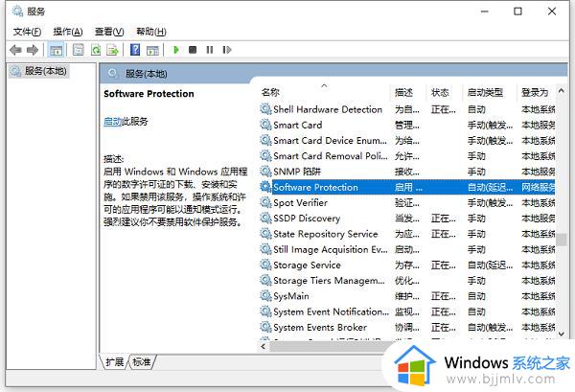Select the Smart Card service row
This screenshot has width=575, height=392.
(407, 125)
